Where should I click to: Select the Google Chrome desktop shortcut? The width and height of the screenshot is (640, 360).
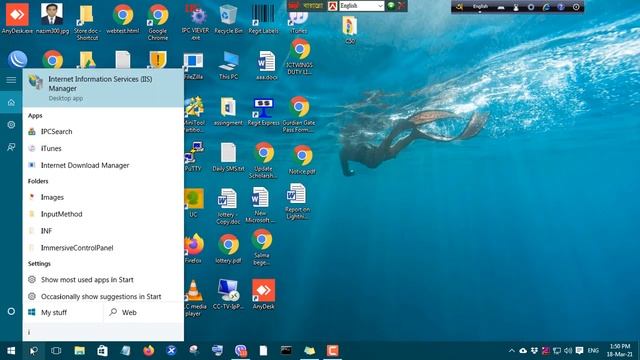tap(158, 22)
